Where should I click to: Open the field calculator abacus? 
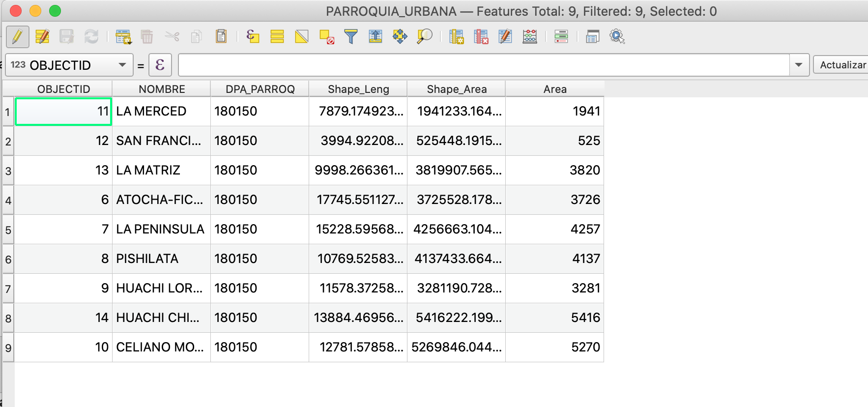[x=530, y=37]
